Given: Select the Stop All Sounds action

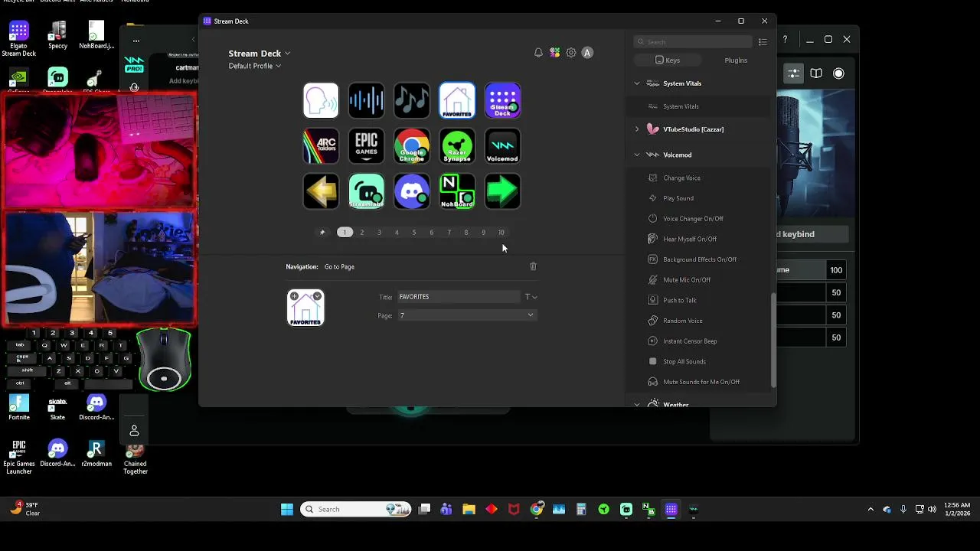Looking at the screenshot, I should click(x=698, y=361).
